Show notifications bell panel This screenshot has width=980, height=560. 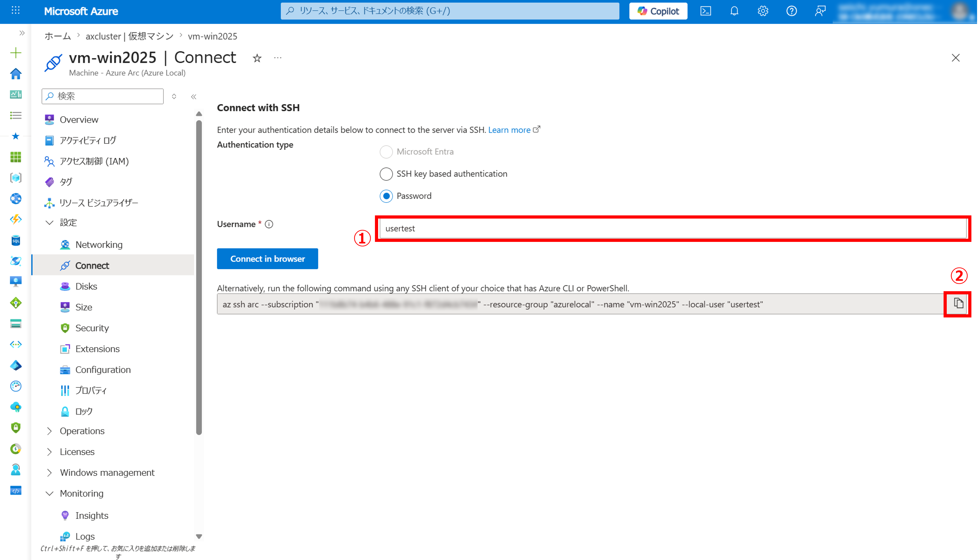coord(734,11)
